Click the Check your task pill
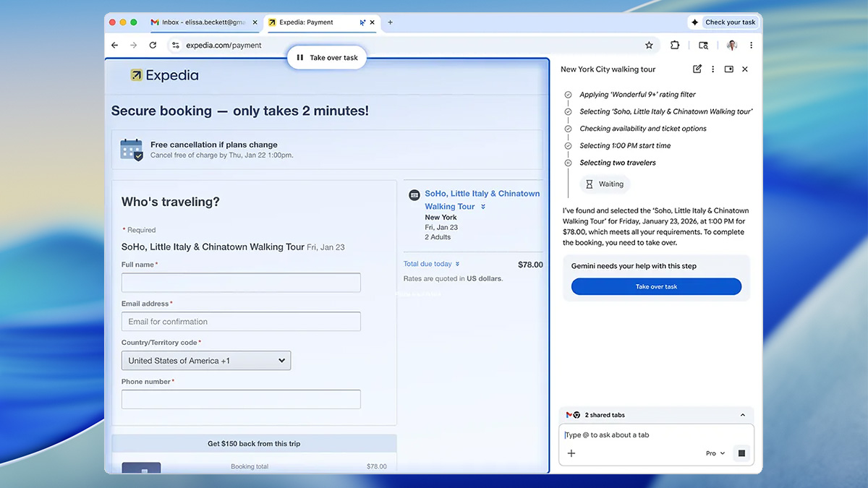The image size is (868, 488). point(724,22)
